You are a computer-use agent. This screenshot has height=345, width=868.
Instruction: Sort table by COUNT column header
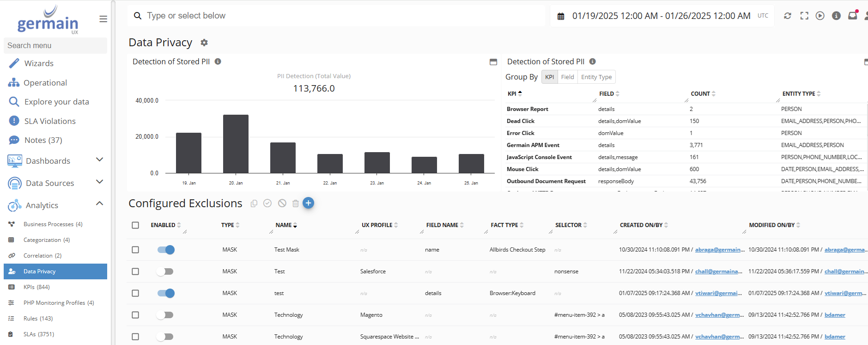click(x=700, y=94)
